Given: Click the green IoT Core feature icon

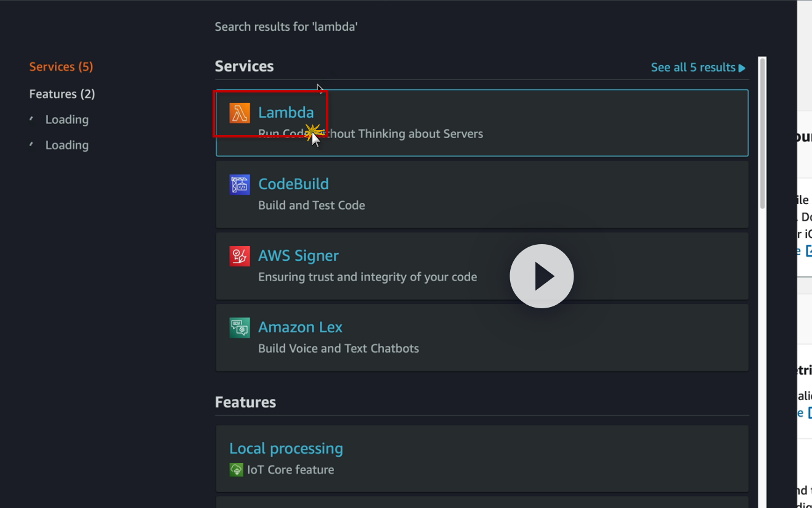Looking at the screenshot, I should [237, 470].
